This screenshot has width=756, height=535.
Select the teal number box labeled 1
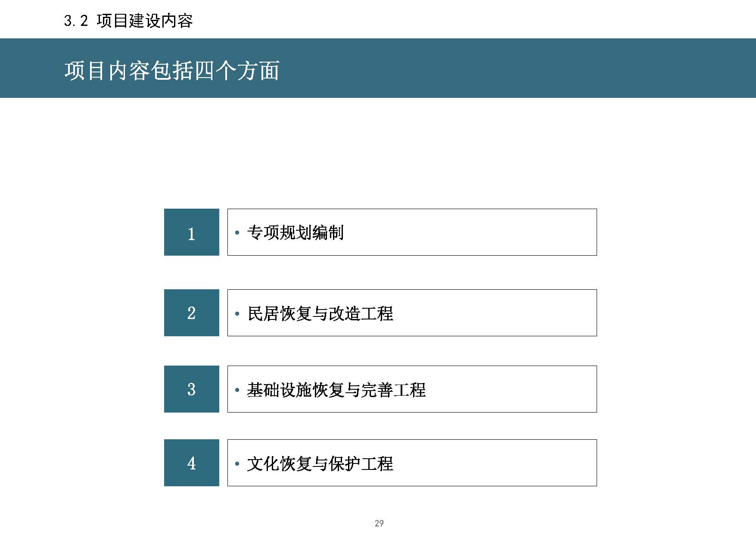click(x=192, y=232)
